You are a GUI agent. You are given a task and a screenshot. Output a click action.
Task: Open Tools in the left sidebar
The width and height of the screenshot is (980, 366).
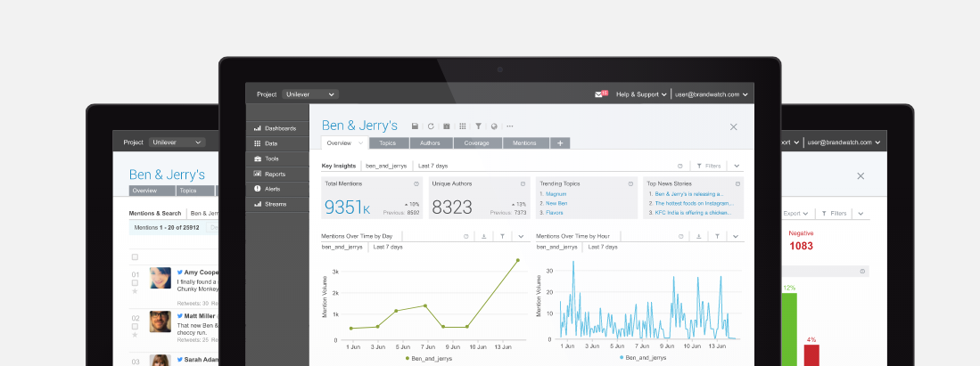276,159
